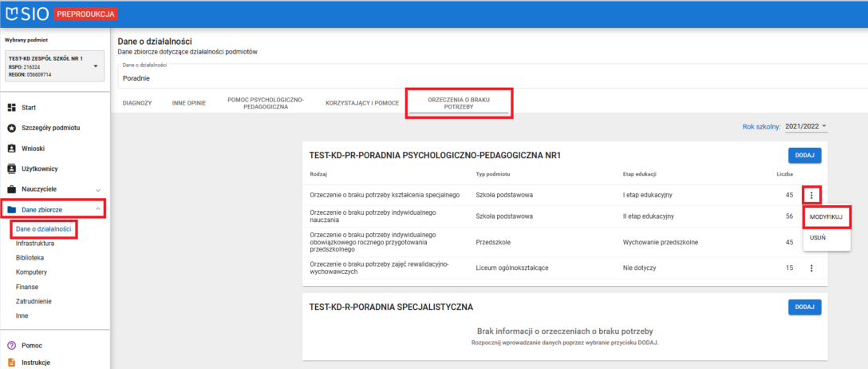Expand the Wybrany podmiot selector
The width and height of the screenshot is (868, 369).
[95, 66]
